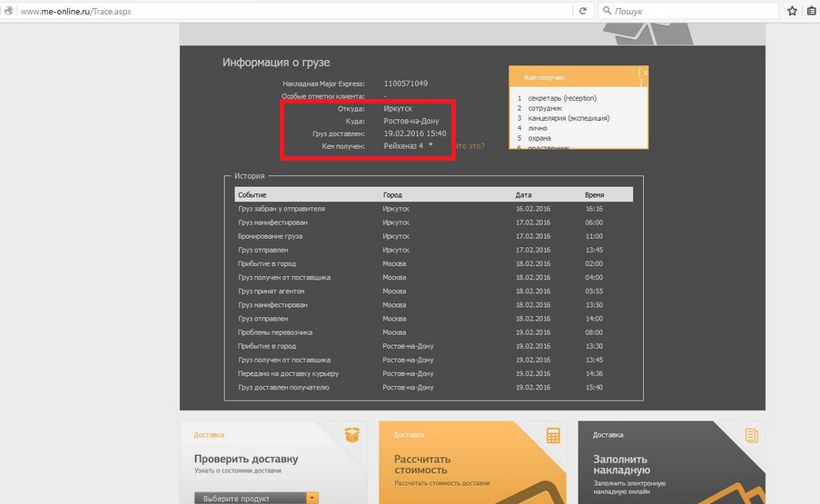
Task: Focus the Пошук browser search field
Action: (690, 11)
